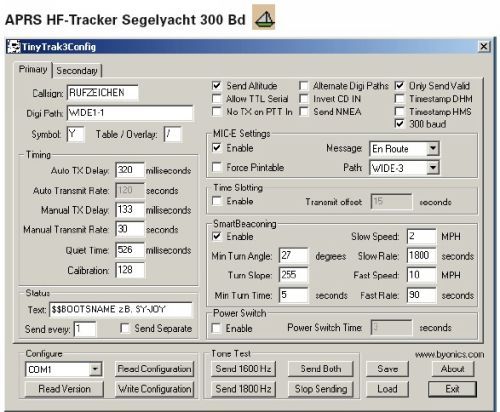The width and height of the screenshot is (500, 412).
Task: Click the Auto TX Delay field
Action: (x=130, y=170)
